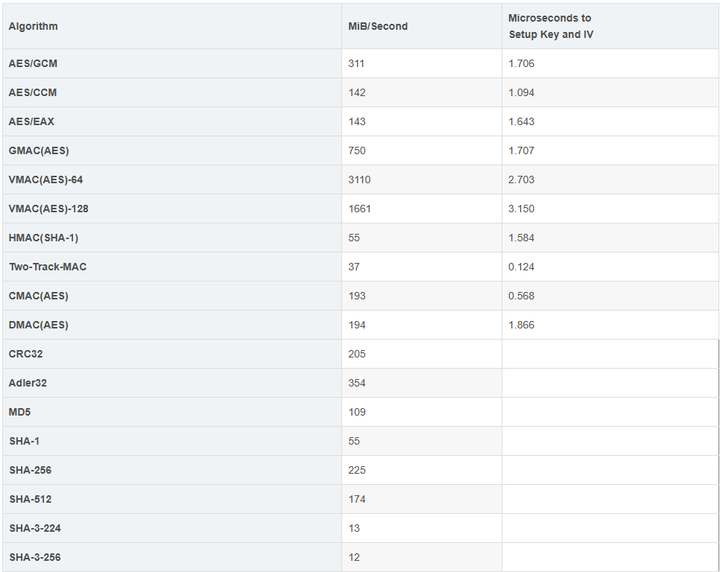Select the DMAC(AES) algorithm cell
The height and width of the screenshot is (572, 720).
click(x=172, y=325)
